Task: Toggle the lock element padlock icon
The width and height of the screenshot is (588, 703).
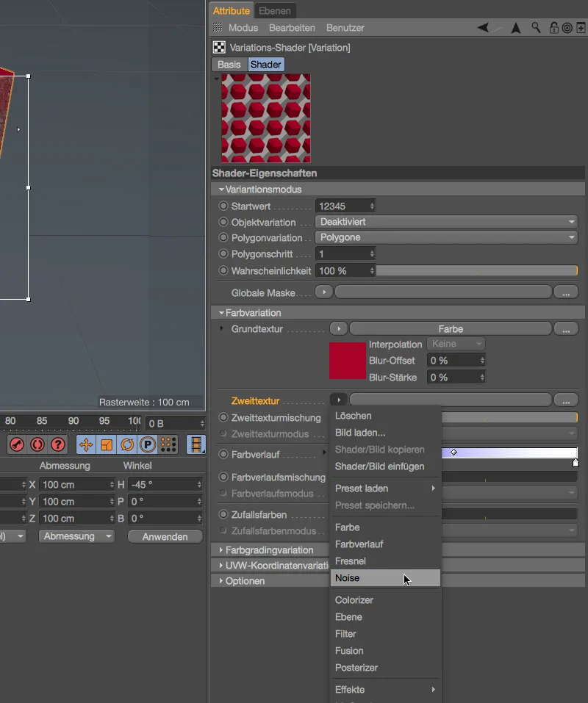Action: (554, 28)
